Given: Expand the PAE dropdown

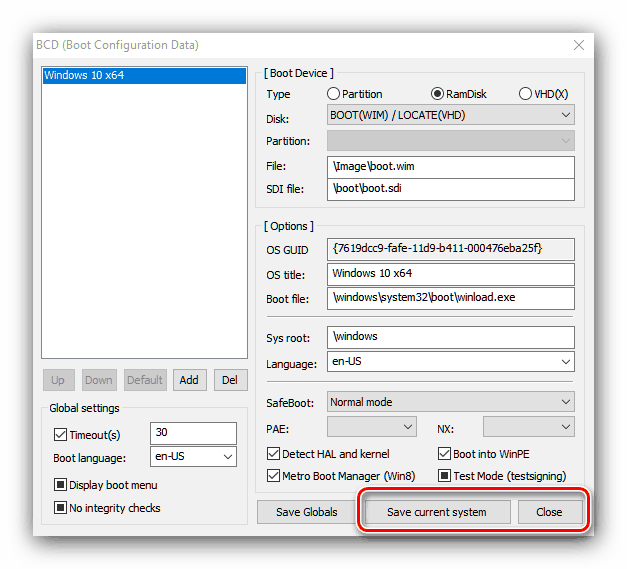Looking at the screenshot, I should tap(371, 427).
